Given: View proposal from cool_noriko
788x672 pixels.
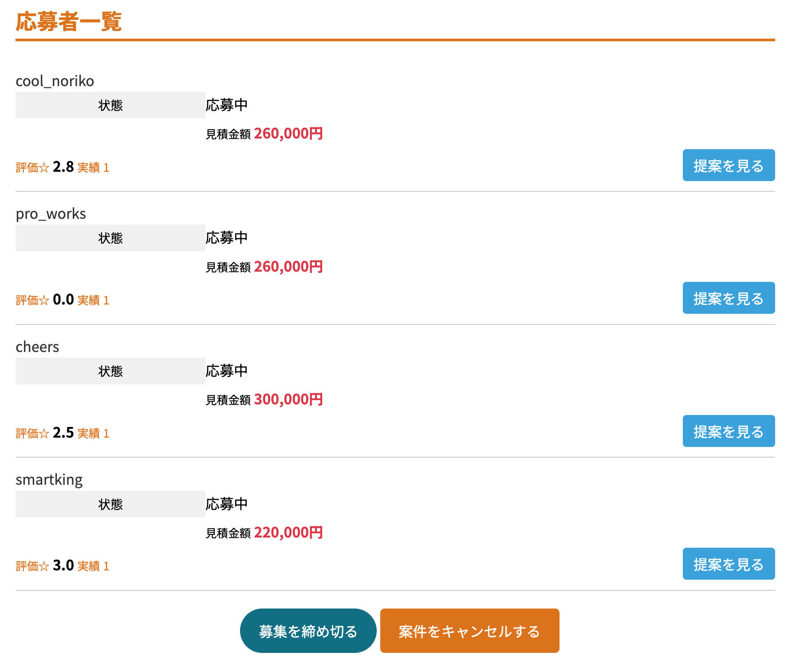Looking at the screenshot, I should [x=728, y=166].
